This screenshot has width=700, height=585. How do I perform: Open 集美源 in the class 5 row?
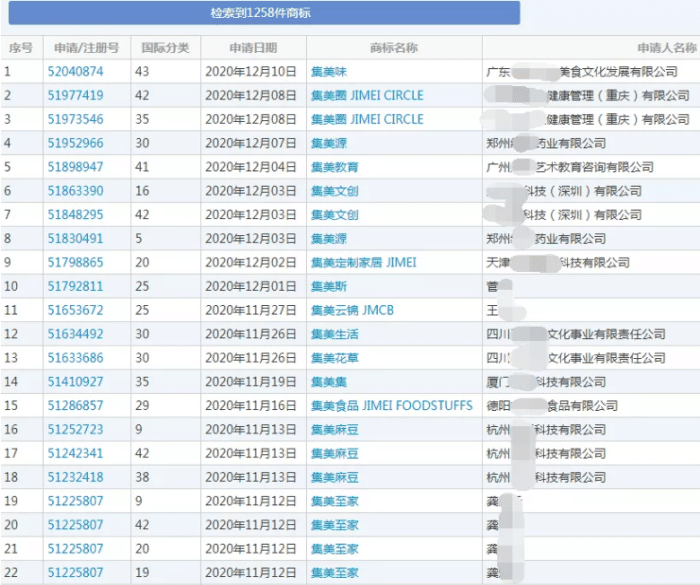[x=329, y=238]
